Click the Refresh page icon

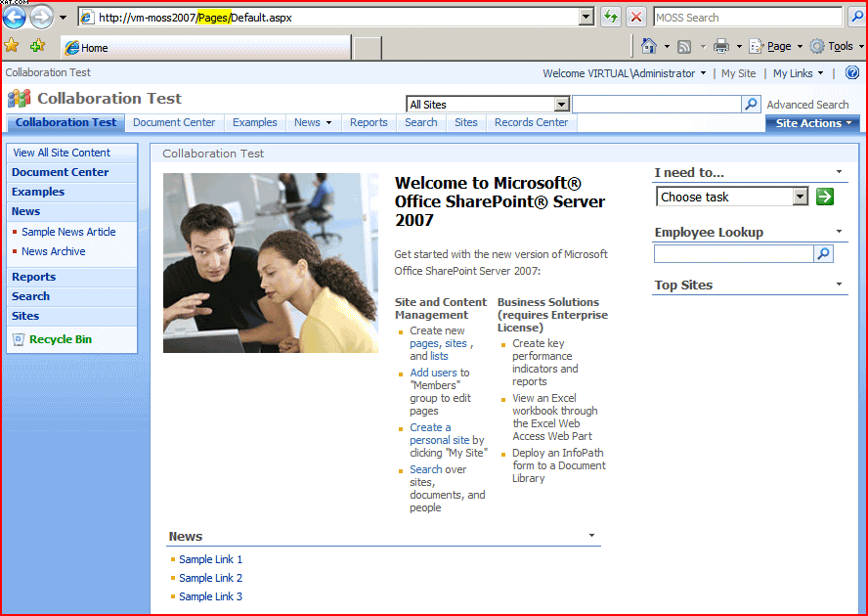click(610, 17)
